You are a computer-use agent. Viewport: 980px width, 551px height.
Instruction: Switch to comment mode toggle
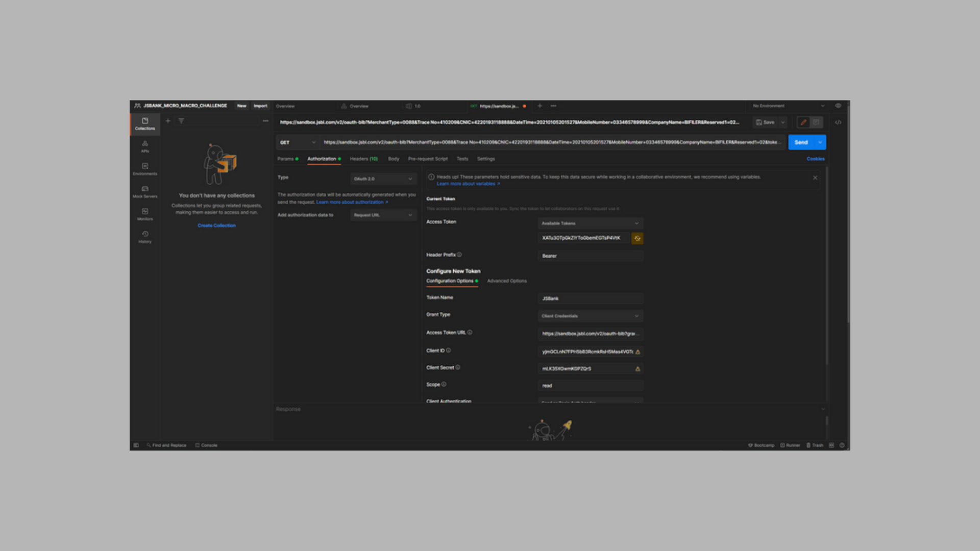[816, 122]
